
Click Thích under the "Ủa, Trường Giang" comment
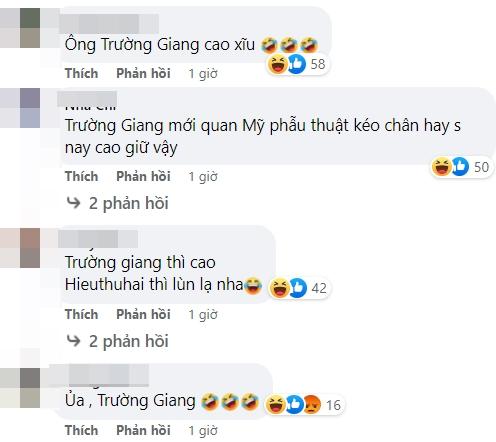point(82,430)
